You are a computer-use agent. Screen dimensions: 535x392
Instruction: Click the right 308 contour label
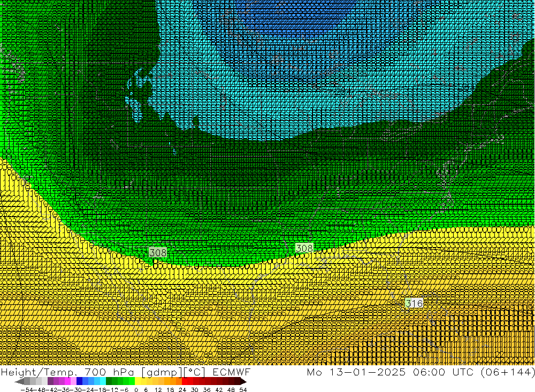coord(304,248)
